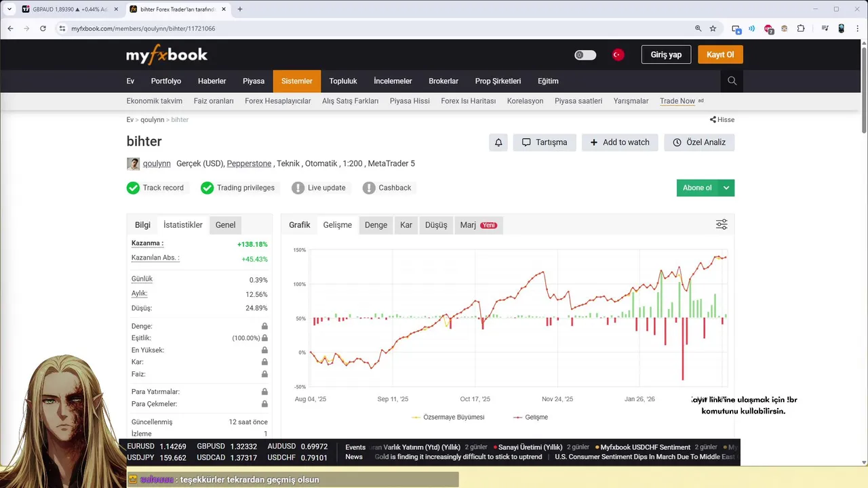Click the Track record green check icon

click(x=133, y=188)
